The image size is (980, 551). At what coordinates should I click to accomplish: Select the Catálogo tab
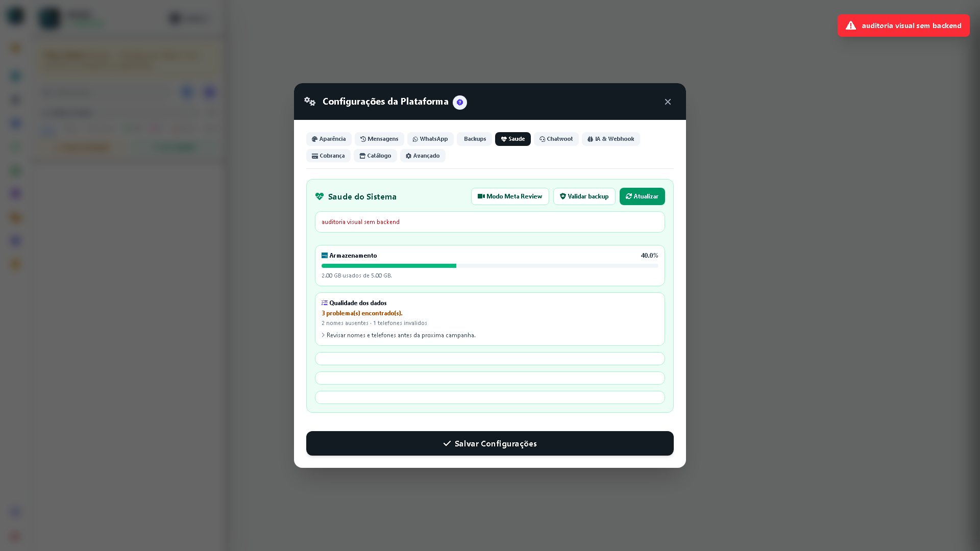(375, 156)
